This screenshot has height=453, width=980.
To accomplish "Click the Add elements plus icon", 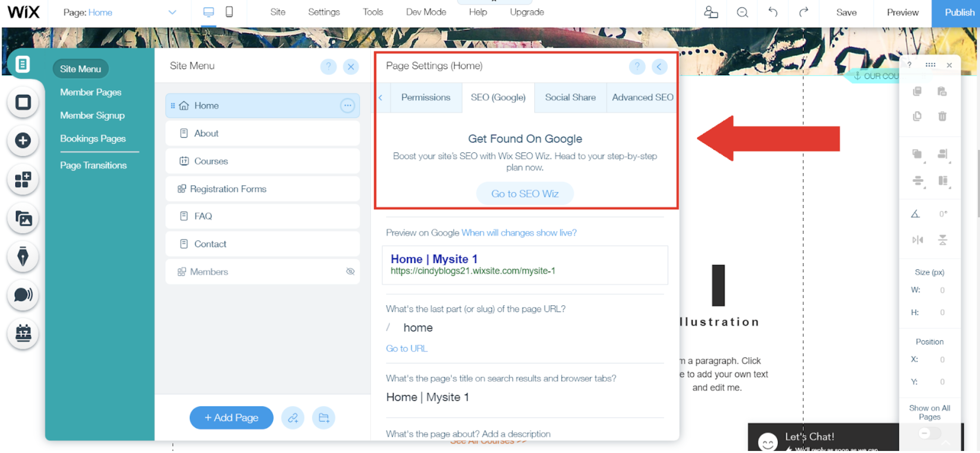I will [x=23, y=141].
